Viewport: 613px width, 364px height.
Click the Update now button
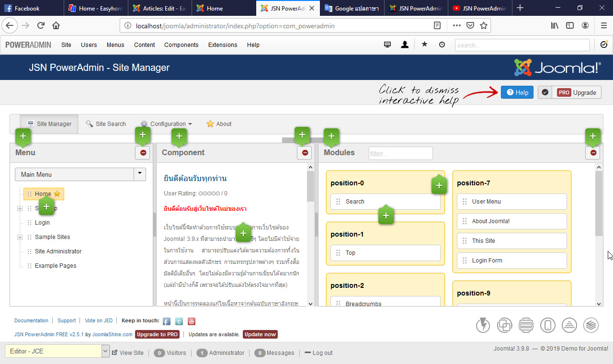260,334
